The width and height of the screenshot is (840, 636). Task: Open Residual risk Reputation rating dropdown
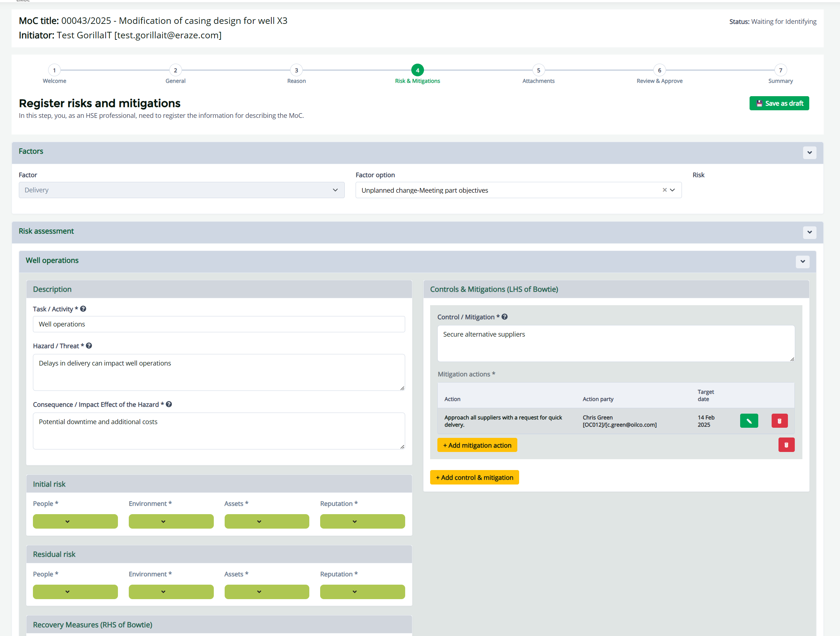[362, 591]
